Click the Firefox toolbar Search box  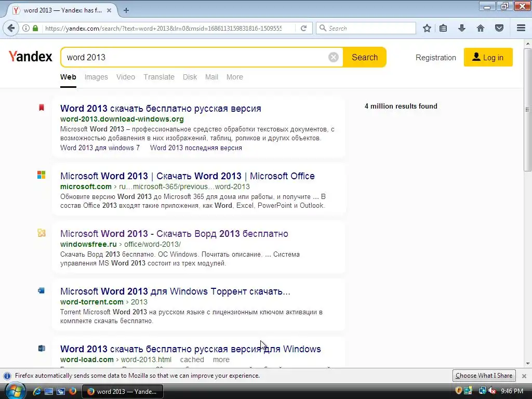[366, 28]
